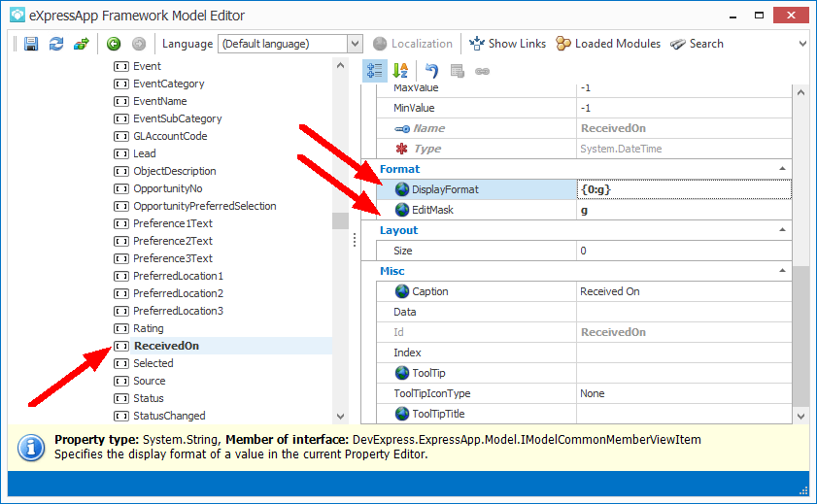Select the EventSubCategory tree node
817x504 pixels.
pos(178,118)
